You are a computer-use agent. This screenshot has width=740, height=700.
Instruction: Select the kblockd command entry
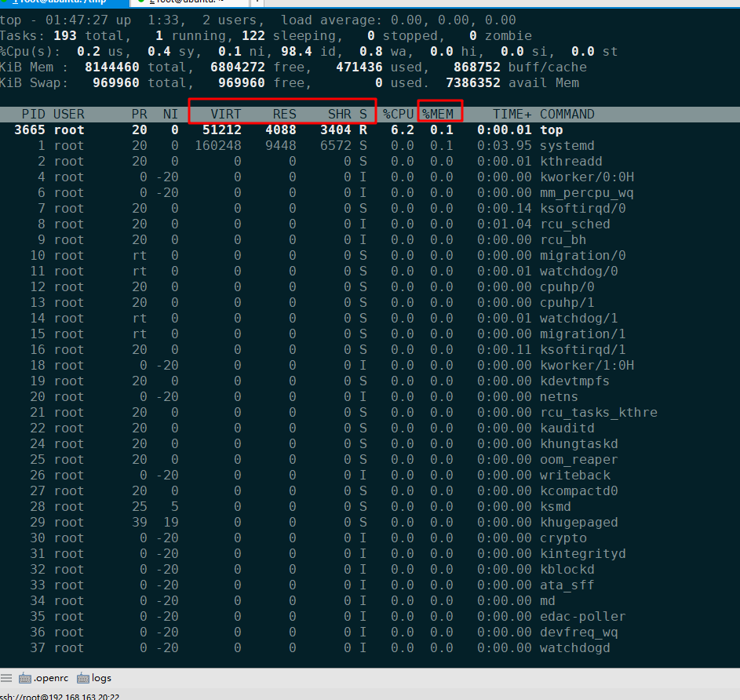coord(567,569)
